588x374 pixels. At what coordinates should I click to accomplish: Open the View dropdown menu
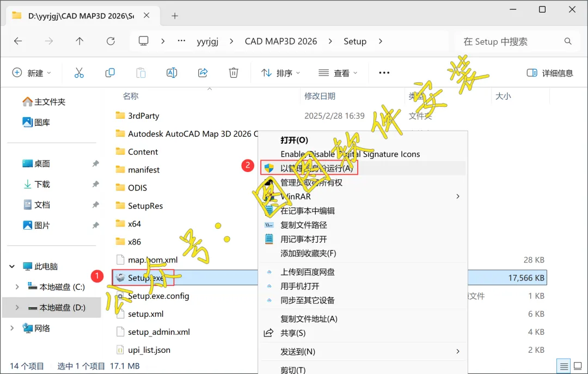coord(338,73)
